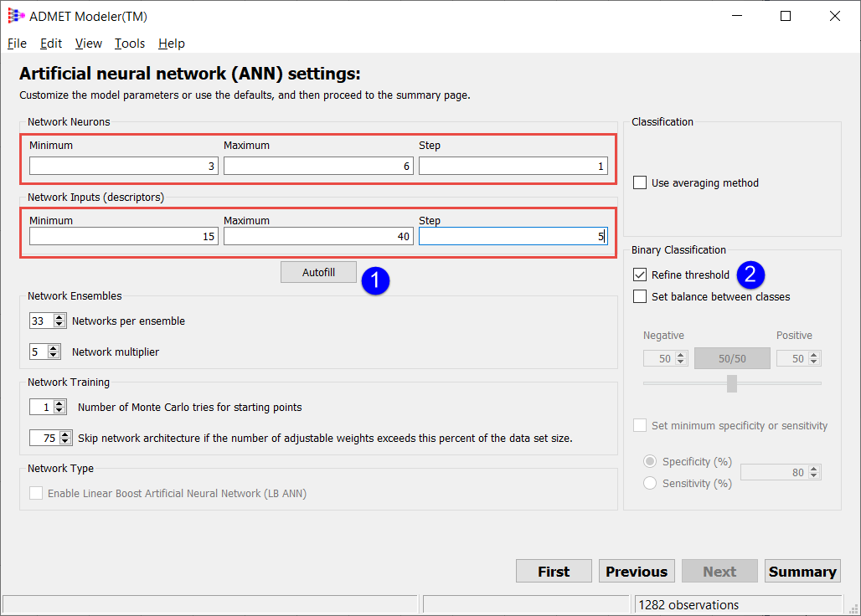
Task: Uncheck Refine threshold checkbox
Action: point(640,275)
